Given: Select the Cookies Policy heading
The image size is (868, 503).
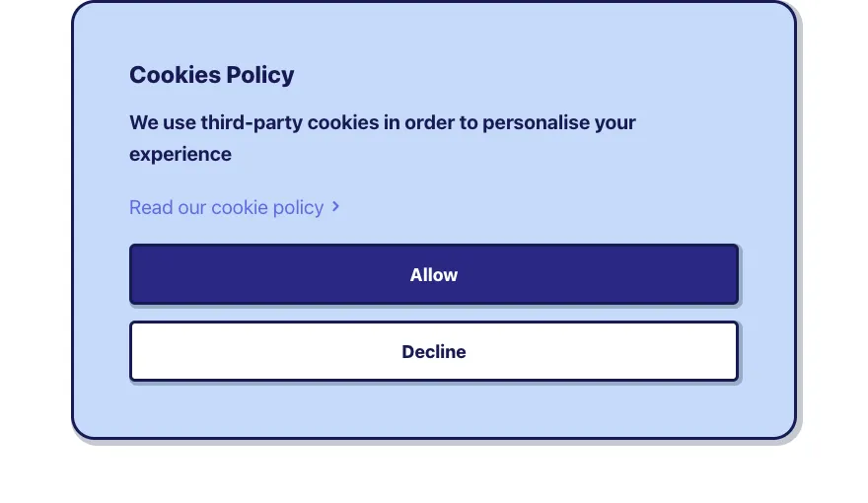Looking at the screenshot, I should coord(212,75).
